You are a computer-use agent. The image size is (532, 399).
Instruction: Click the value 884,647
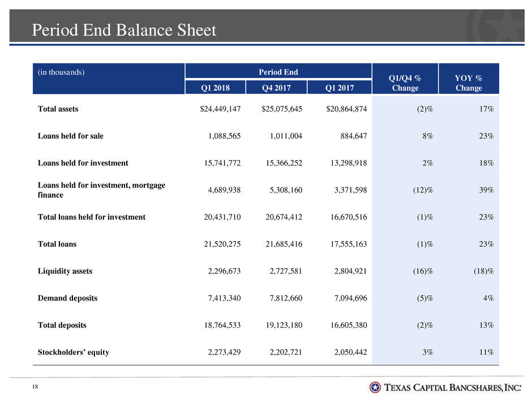[x=354, y=136]
